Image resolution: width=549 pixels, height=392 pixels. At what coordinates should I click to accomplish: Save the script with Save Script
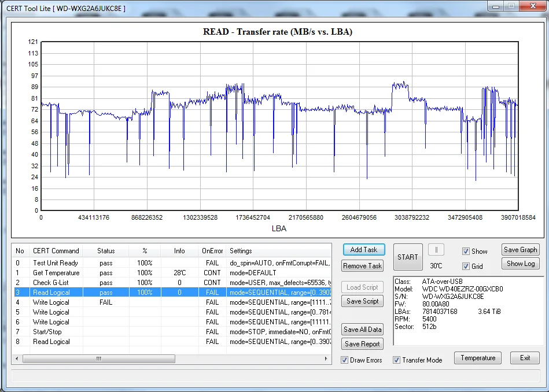pyautogui.click(x=362, y=301)
